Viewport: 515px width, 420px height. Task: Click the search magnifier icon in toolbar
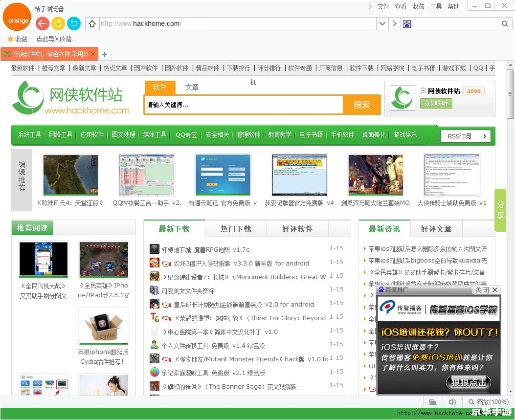coord(505,24)
